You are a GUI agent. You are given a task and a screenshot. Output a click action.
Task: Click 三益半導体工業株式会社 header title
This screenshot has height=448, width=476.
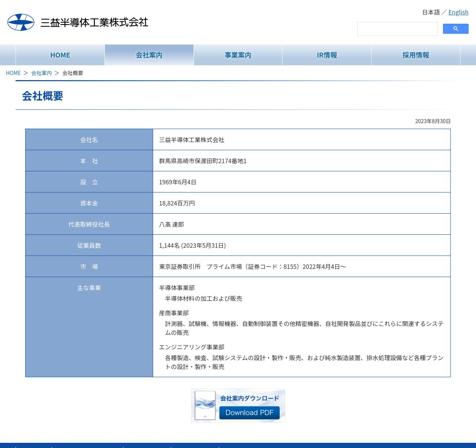click(94, 22)
